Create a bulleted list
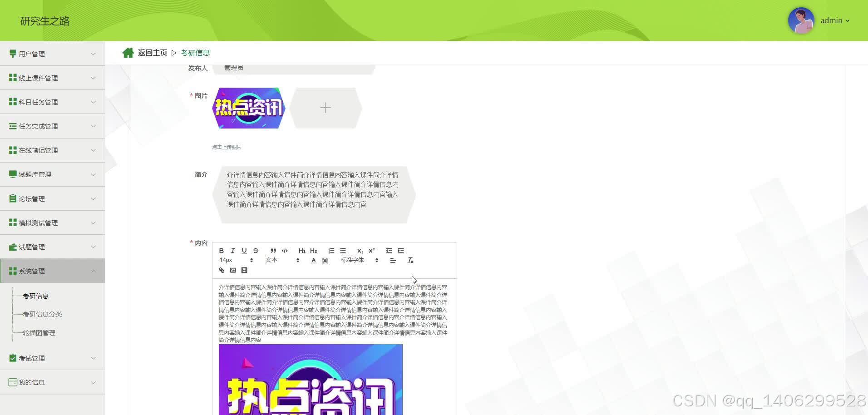Screen dimensions: 868x415 pyautogui.click(x=343, y=251)
